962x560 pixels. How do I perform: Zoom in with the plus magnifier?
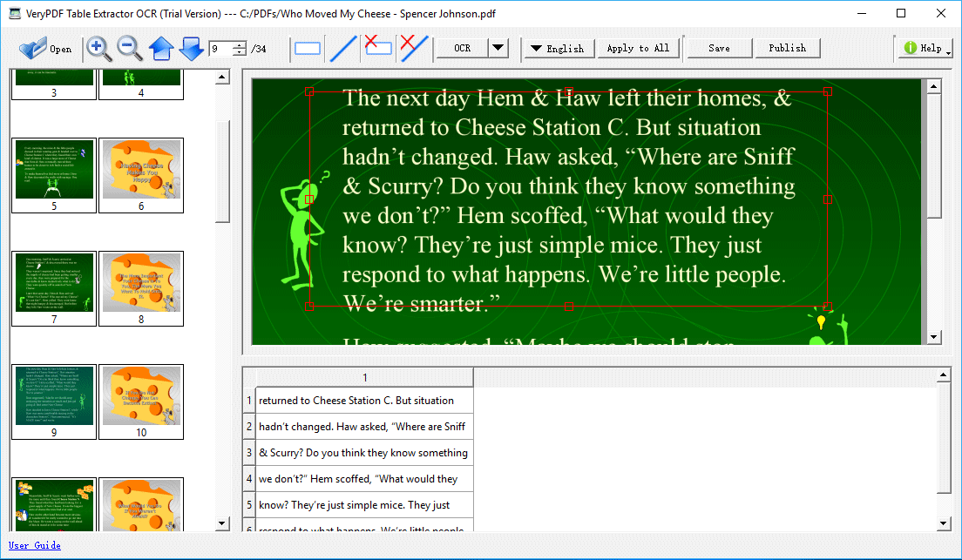click(98, 49)
